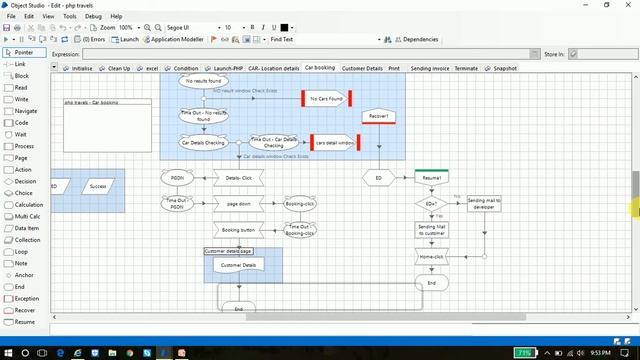Toggle Underline text formatting
Image resolution: width=640 pixels, height=360 pixels.
tap(274, 27)
